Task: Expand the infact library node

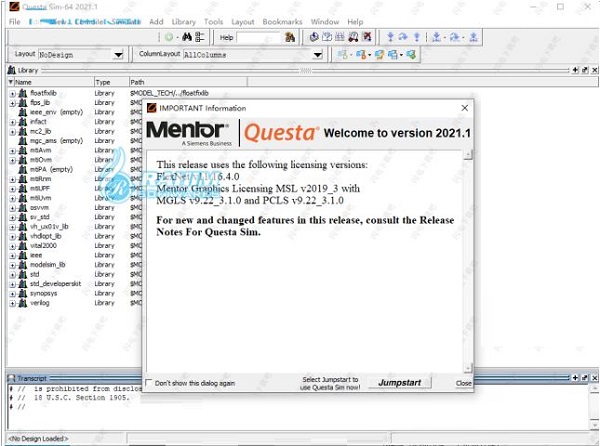Action: [x=13, y=122]
